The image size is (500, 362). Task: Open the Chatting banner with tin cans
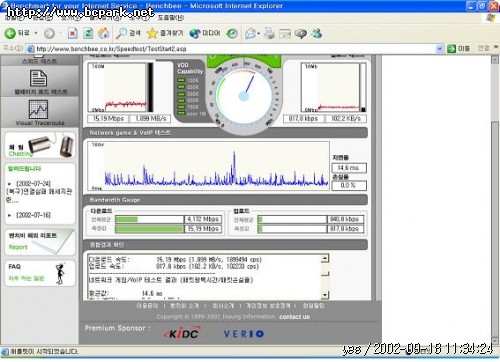point(40,145)
